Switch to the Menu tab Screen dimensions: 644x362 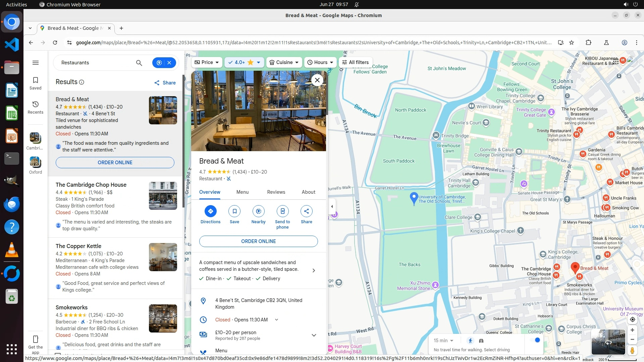[242, 192]
